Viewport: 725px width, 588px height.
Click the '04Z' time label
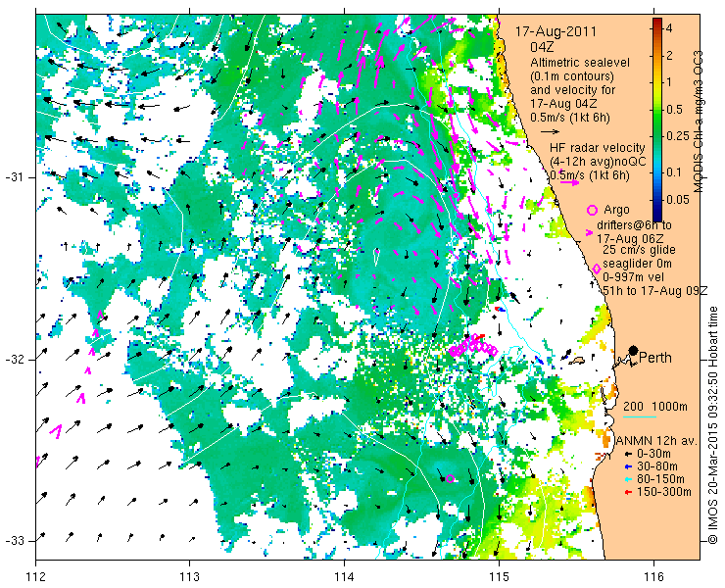pos(542,47)
